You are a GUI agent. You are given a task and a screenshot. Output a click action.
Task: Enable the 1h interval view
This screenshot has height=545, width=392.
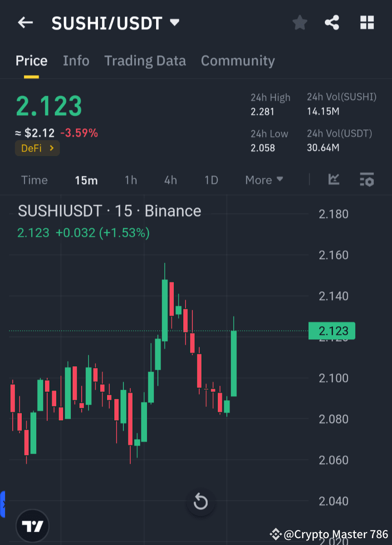(x=131, y=180)
